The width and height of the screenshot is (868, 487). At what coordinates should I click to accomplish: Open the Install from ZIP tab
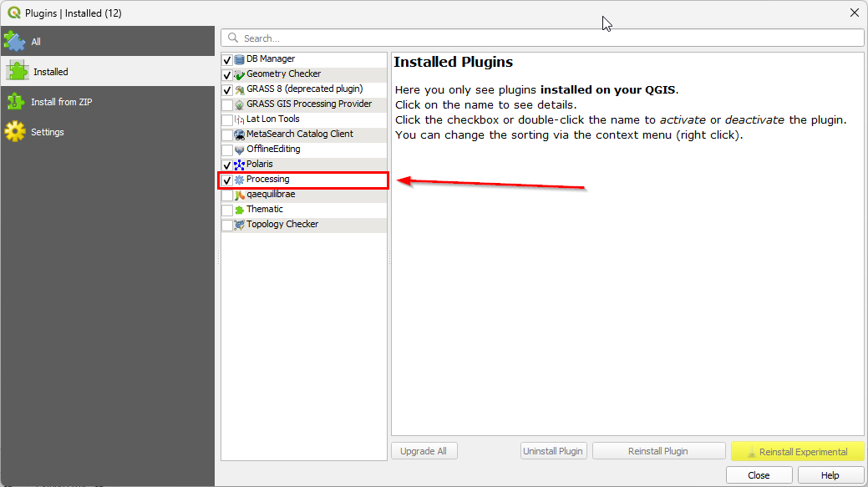(108, 102)
